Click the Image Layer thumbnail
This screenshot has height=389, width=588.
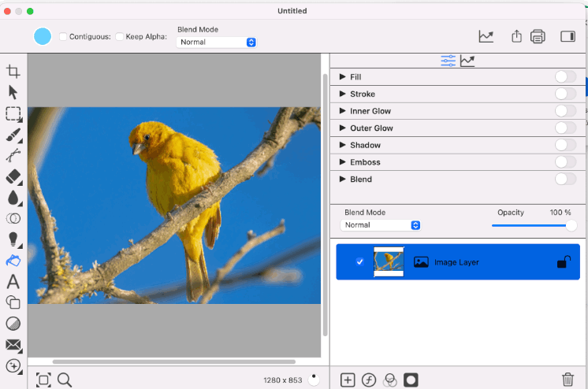point(389,261)
